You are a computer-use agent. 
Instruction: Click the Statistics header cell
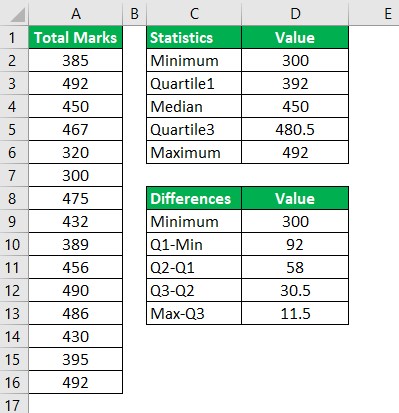coord(194,37)
